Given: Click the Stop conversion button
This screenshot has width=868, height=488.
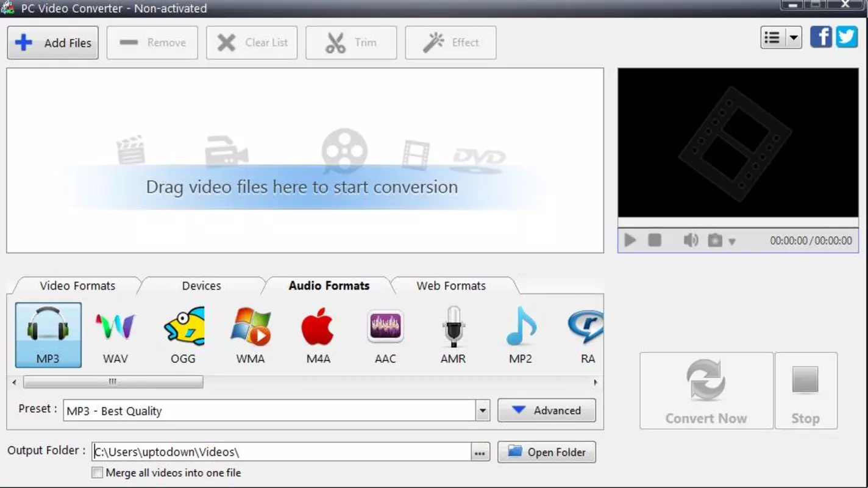Looking at the screenshot, I should coord(806,391).
